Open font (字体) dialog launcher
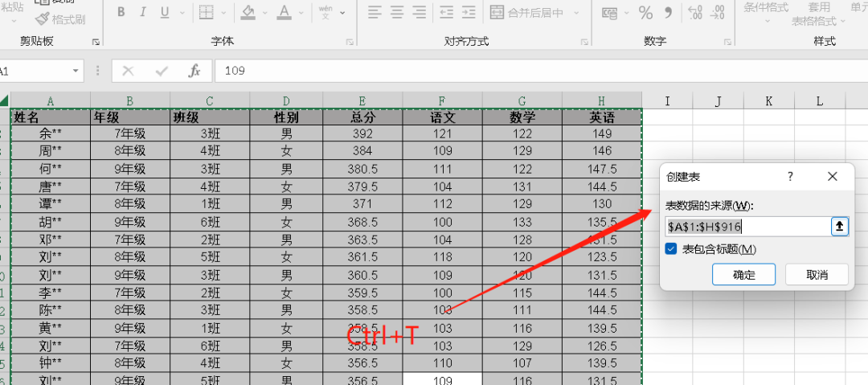 click(350, 42)
